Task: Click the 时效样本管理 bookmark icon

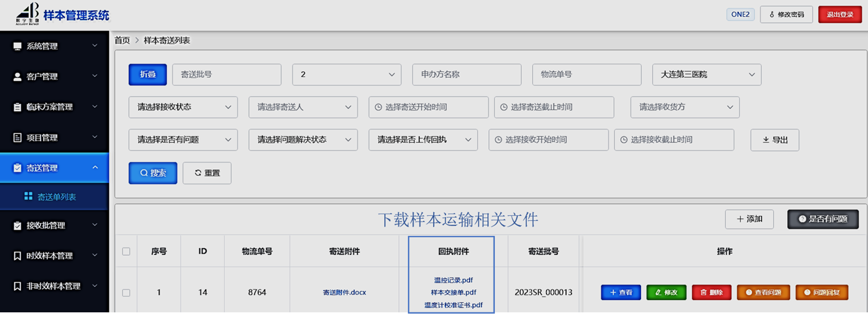Action: 17,256
